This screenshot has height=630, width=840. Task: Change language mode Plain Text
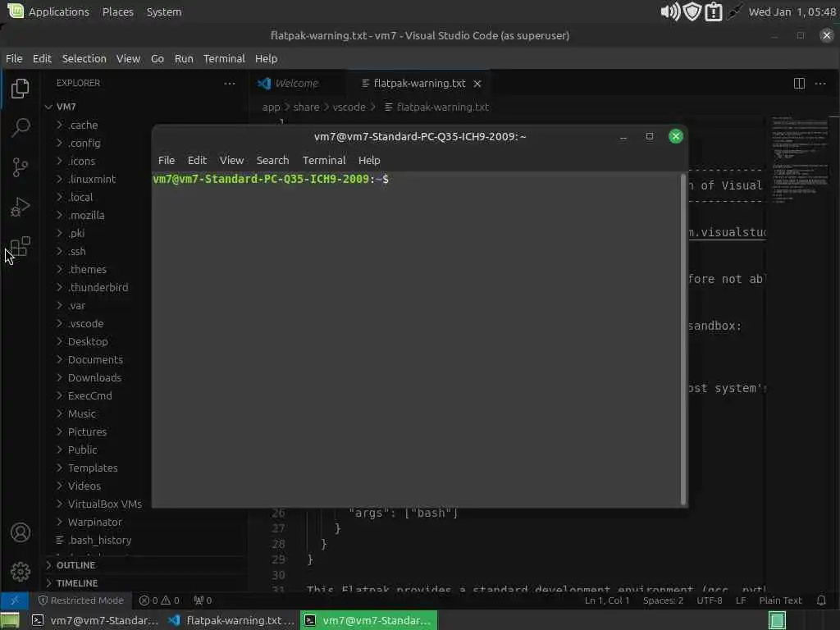pyautogui.click(x=780, y=600)
